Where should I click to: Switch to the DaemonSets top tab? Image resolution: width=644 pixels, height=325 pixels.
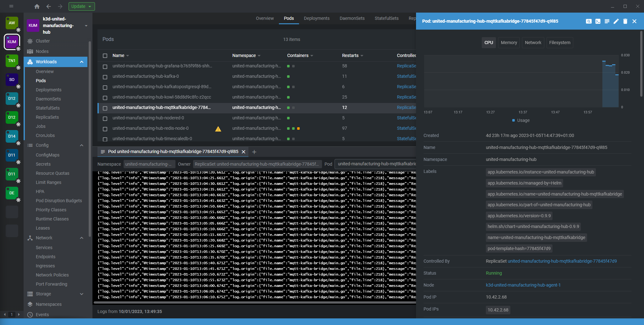pos(352,18)
